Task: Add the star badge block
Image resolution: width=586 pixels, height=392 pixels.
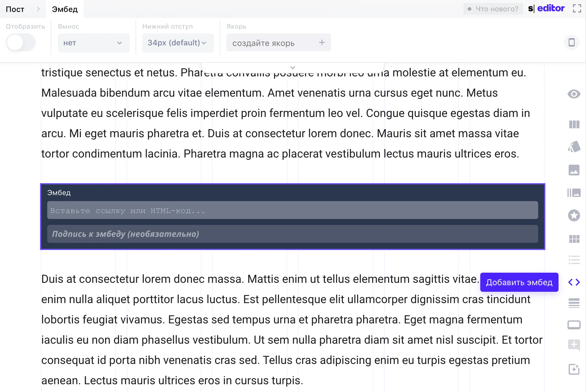Action: (x=574, y=215)
